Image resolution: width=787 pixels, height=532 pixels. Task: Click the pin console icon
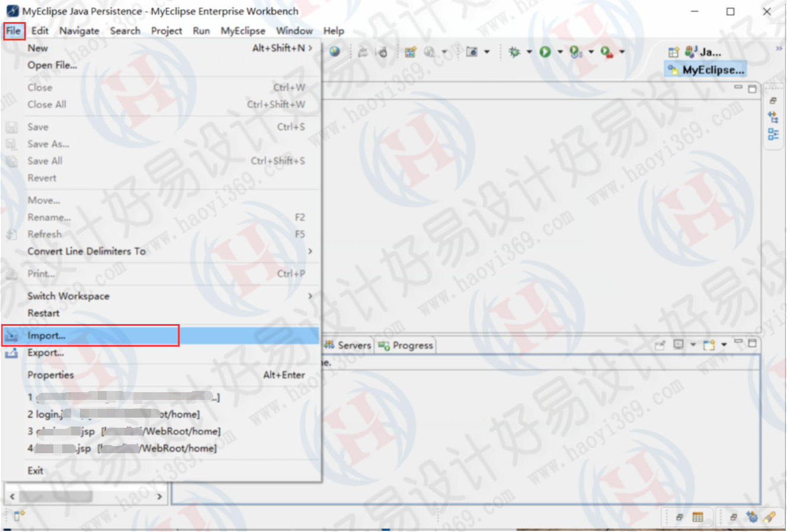[x=660, y=345]
